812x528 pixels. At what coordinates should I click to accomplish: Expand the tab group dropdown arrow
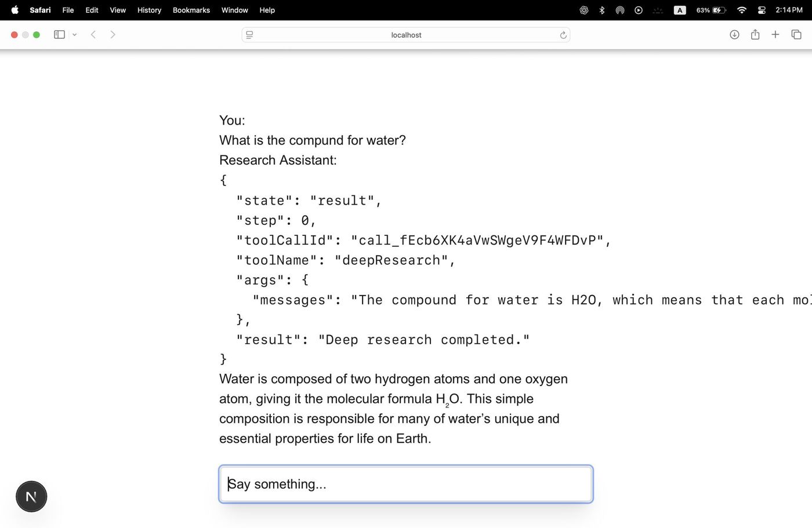(x=74, y=35)
